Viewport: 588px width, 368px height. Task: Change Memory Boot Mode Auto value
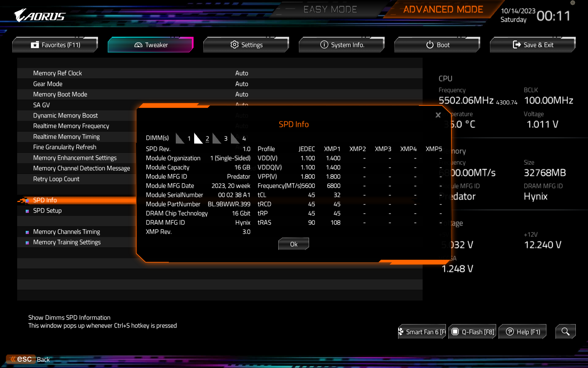tap(242, 94)
